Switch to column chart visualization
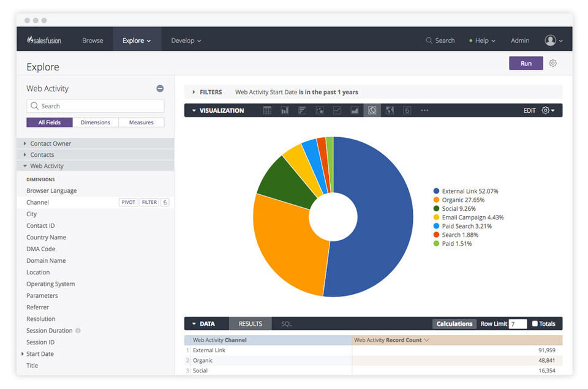 (285, 110)
